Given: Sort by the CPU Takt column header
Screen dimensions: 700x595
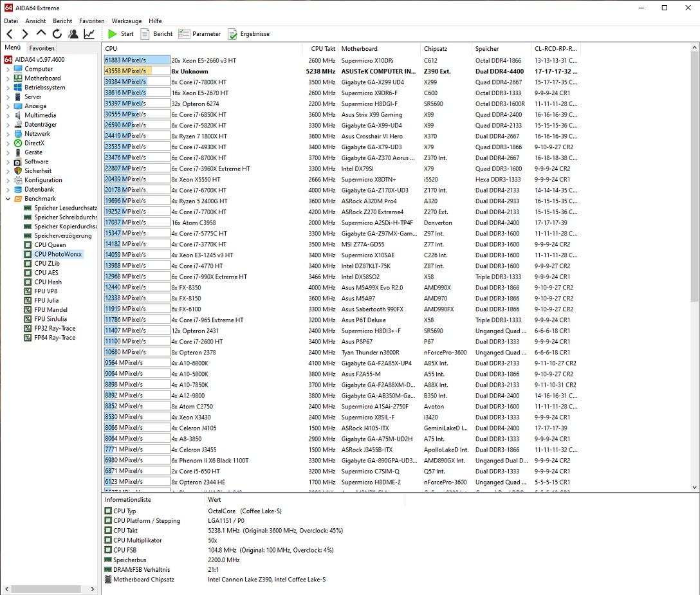Looking at the screenshot, I should click(320, 49).
